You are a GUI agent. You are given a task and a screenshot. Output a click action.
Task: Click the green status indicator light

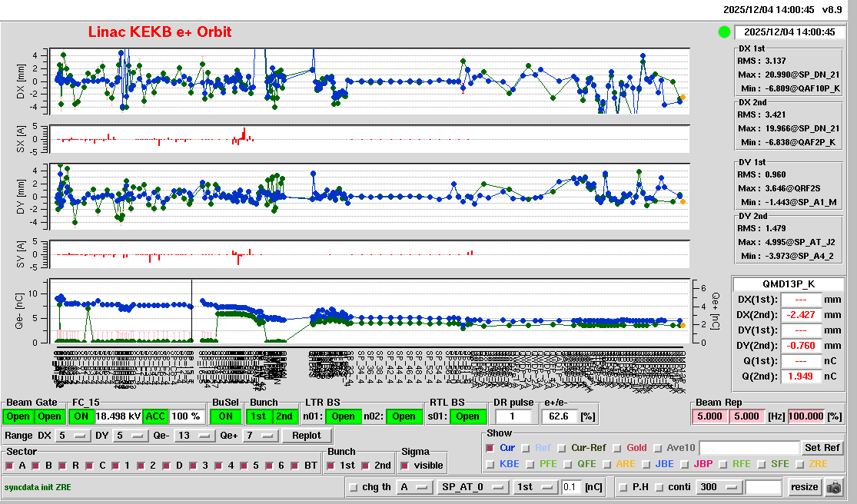coord(723,32)
